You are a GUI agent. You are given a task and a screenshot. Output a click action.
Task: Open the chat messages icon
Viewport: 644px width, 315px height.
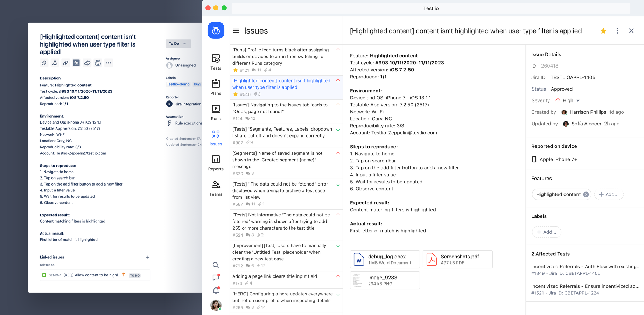[x=216, y=278]
